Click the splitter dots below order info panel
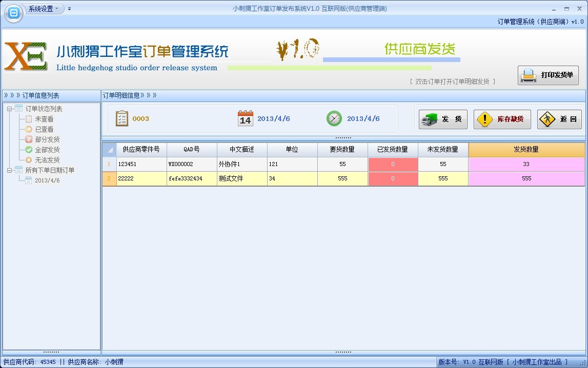The height and width of the screenshot is (368, 588). [343, 137]
